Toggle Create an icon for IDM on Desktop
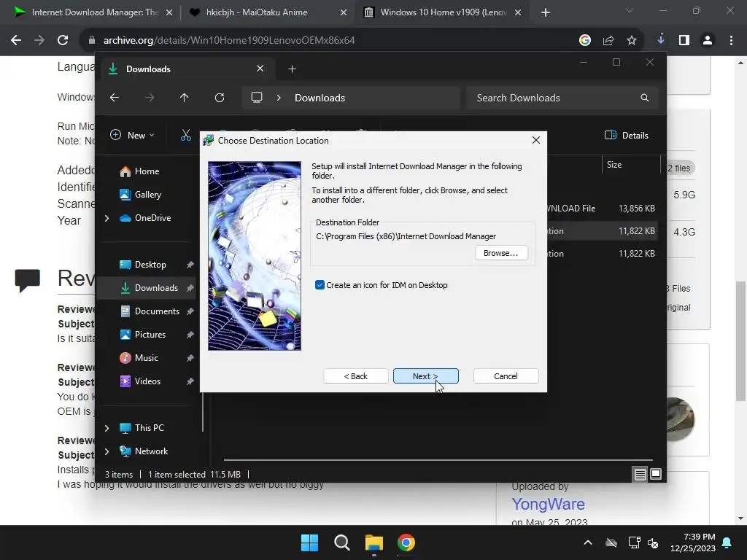The image size is (747, 560). 320,285
